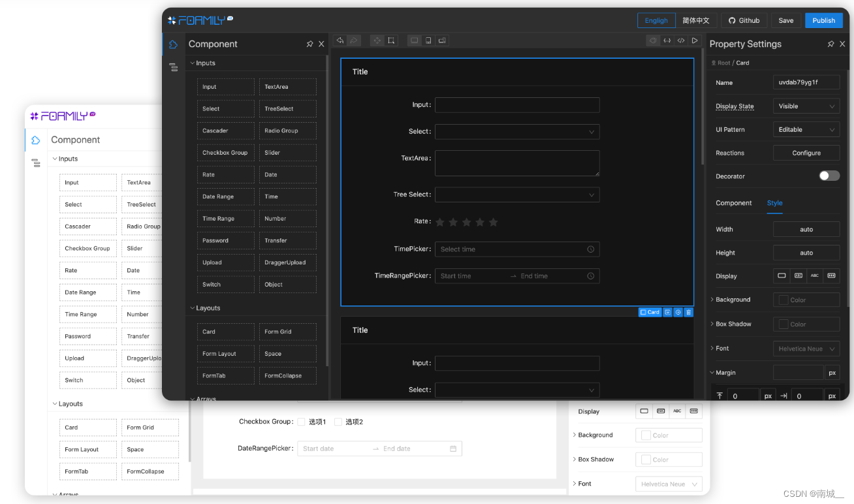
Task: Click Configure next to Reactions
Action: click(x=806, y=152)
